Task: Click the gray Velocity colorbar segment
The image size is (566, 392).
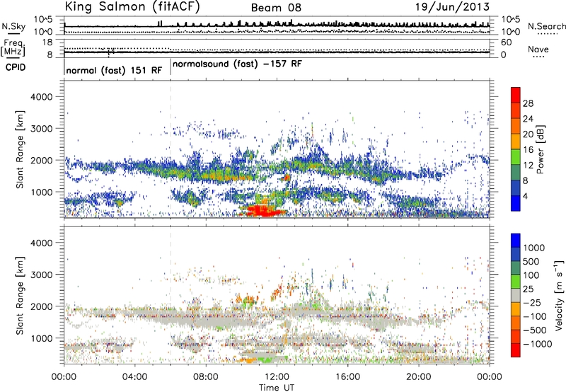Action: [x=516, y=295]
